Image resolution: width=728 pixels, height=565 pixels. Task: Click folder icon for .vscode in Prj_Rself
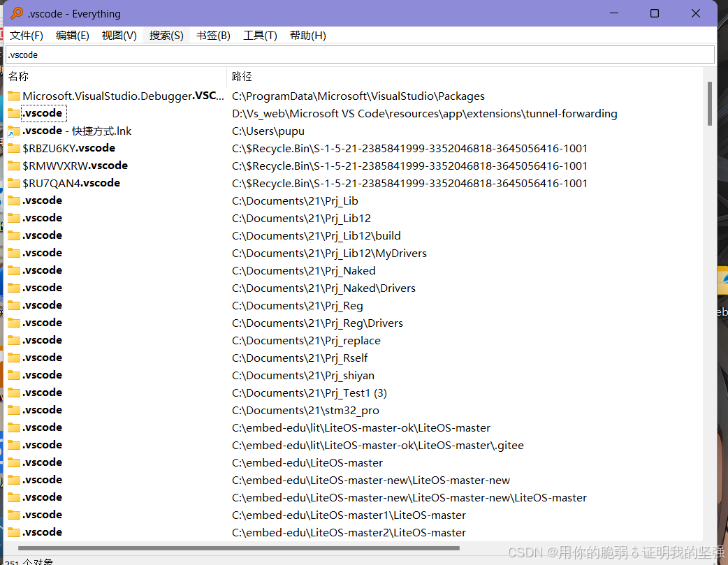pyautogui.click(x=14, y=358)
